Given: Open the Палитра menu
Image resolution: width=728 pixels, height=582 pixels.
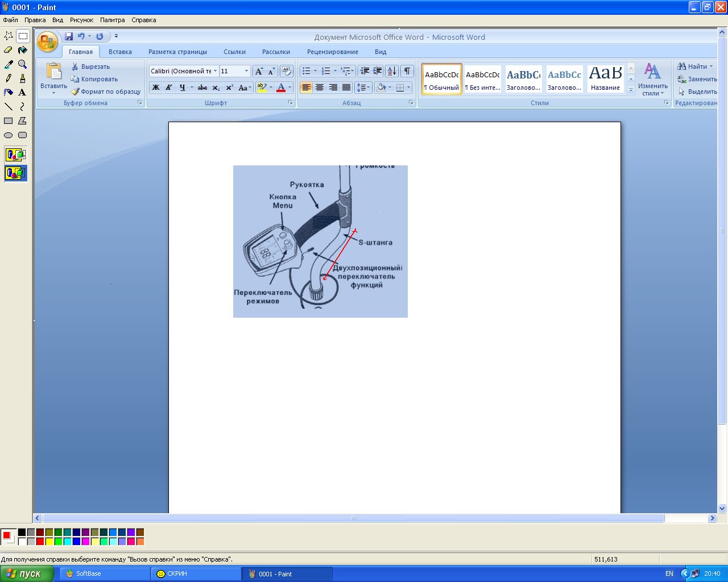Looking at the screenshot, I should pos(112,20).
